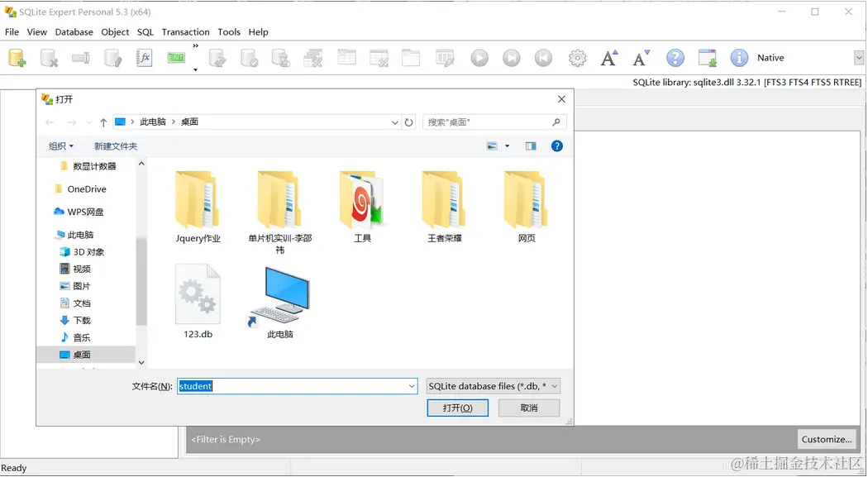The image size is (868, 477).
Task: Open the Object menu
Action: click(x=115, y=32)
